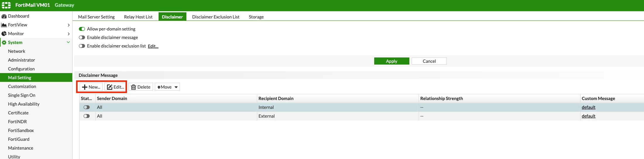Click the Cancel button
644x159 pixels.
tap(429, 61)
